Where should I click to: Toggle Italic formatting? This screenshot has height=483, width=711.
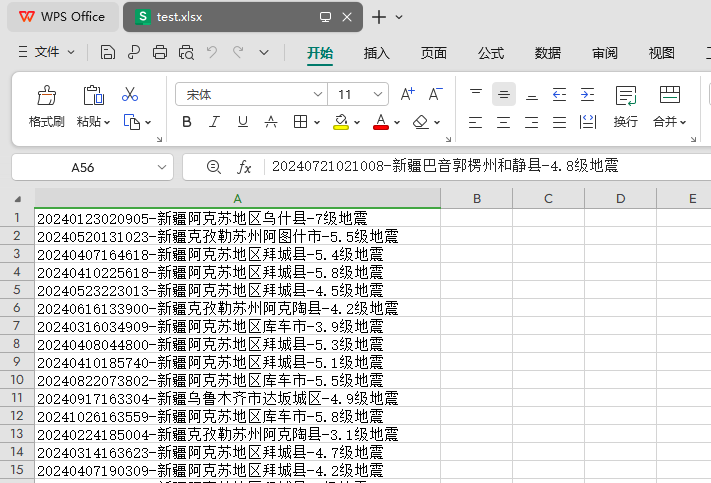(x=215, y=122)
